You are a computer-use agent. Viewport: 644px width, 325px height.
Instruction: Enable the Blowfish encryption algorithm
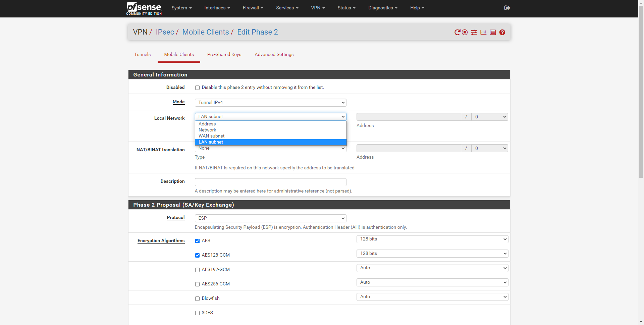pos(197,299)
